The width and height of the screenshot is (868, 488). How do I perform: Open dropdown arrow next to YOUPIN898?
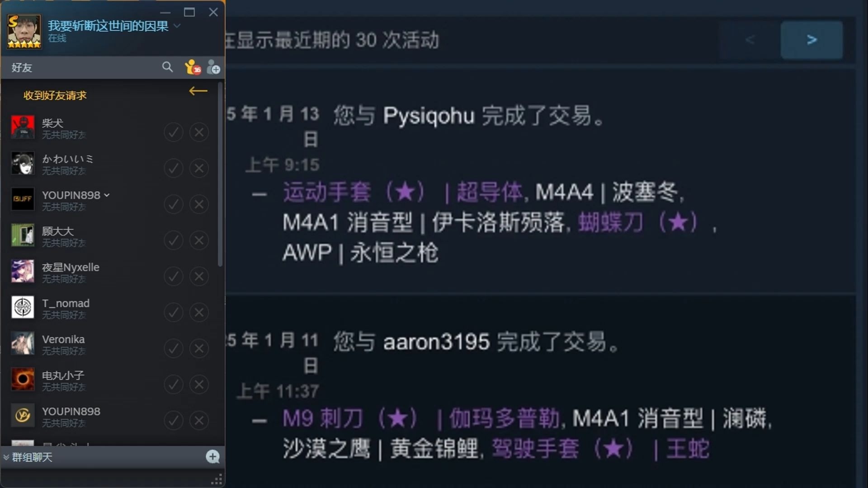pos(107,195)
